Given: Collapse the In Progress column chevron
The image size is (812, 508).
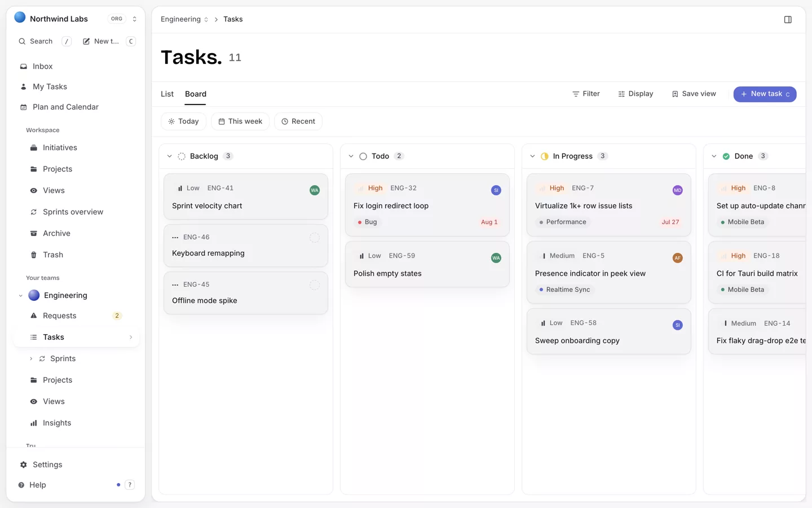Looking at the screenshot, I should [x=532, y=157].
